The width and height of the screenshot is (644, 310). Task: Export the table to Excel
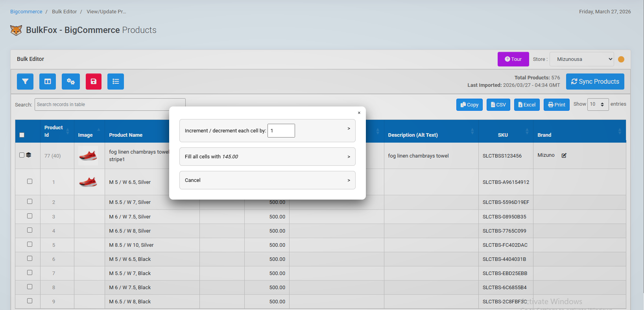[x=527, y=105]
